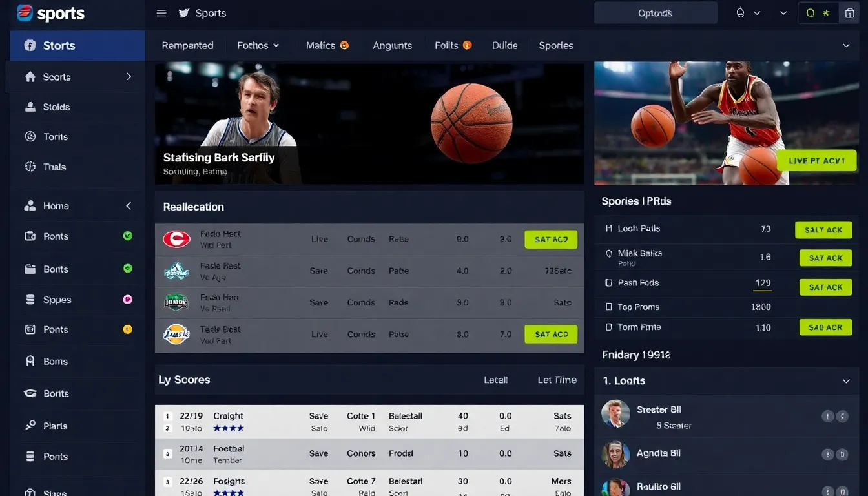Open the Anguints item in the top menu
This screenshot has height=496, width=868.
click(392, 45)
